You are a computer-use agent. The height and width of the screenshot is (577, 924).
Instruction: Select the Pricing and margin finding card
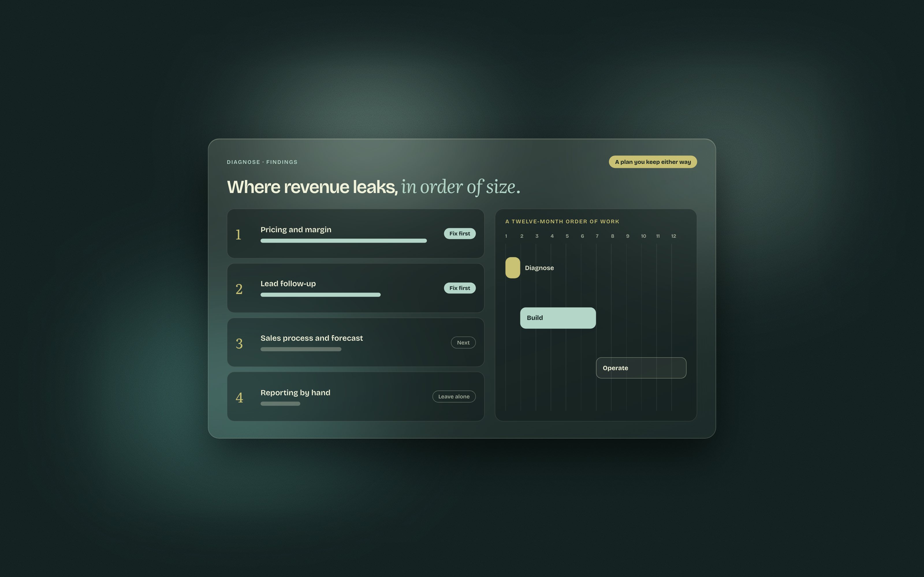click(x=355, y=234)
